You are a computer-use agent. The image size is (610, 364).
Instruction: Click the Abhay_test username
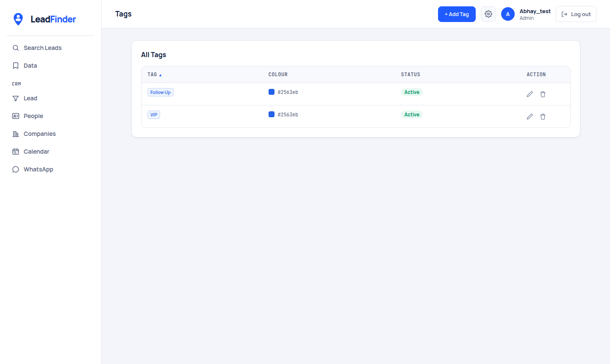pyautogui.click(x=535, y=11)
